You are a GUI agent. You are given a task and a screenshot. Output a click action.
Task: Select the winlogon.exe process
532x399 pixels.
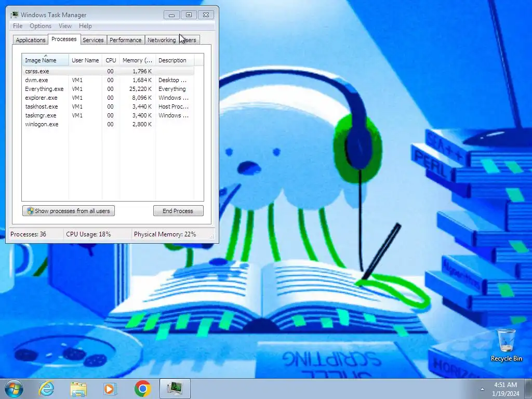(x=108, y=124)
